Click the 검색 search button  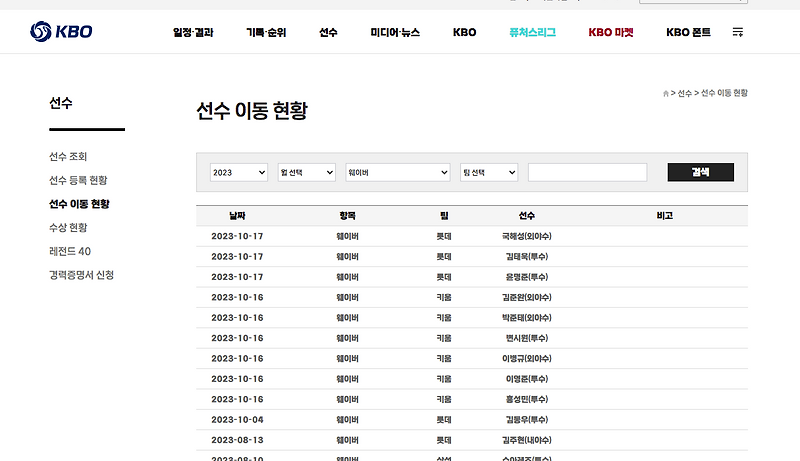pos(701,172)
